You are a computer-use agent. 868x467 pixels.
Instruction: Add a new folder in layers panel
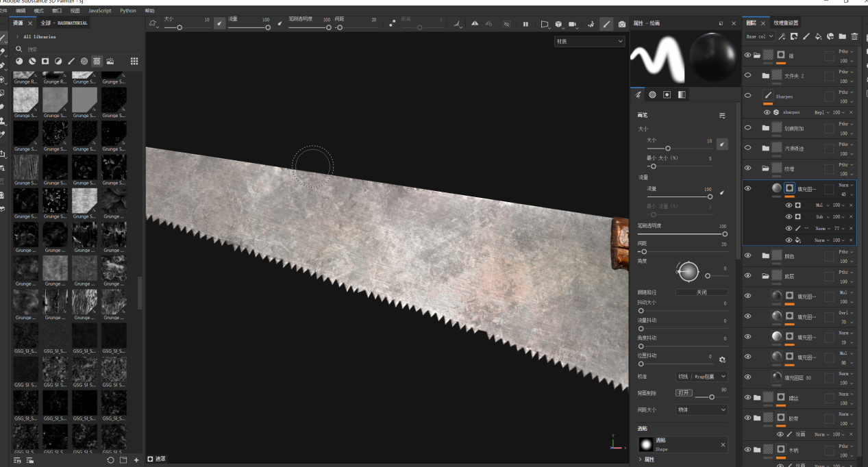point(842,36)
